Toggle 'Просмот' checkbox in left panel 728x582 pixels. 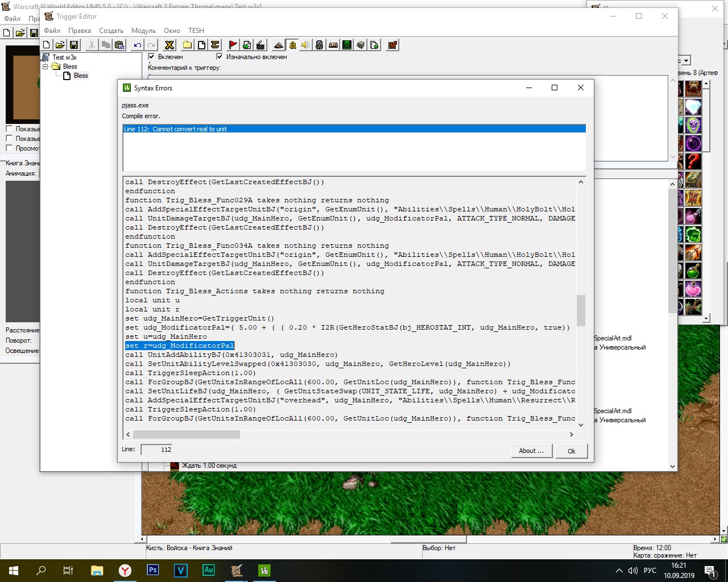(9, 148)
